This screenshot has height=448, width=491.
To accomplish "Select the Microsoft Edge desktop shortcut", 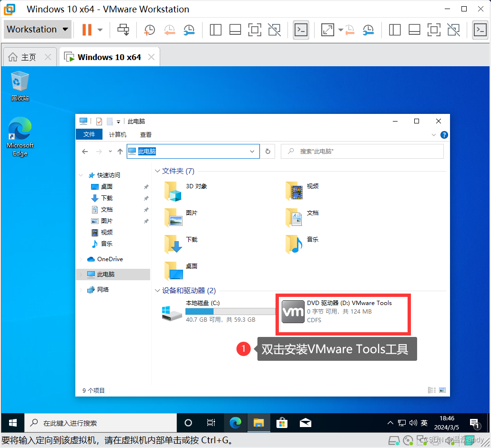I will pos(20,137).
